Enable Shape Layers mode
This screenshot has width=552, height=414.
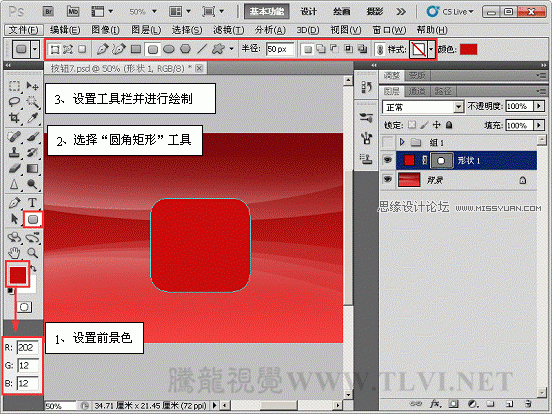55,49
